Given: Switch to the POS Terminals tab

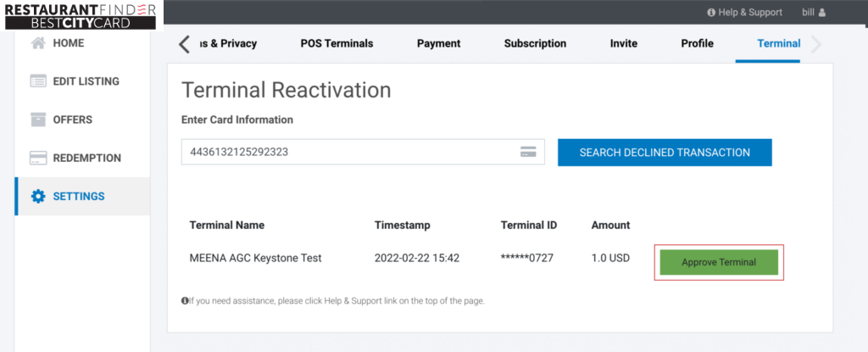Looking at the screenshot, I should click(x=337, y=43).
